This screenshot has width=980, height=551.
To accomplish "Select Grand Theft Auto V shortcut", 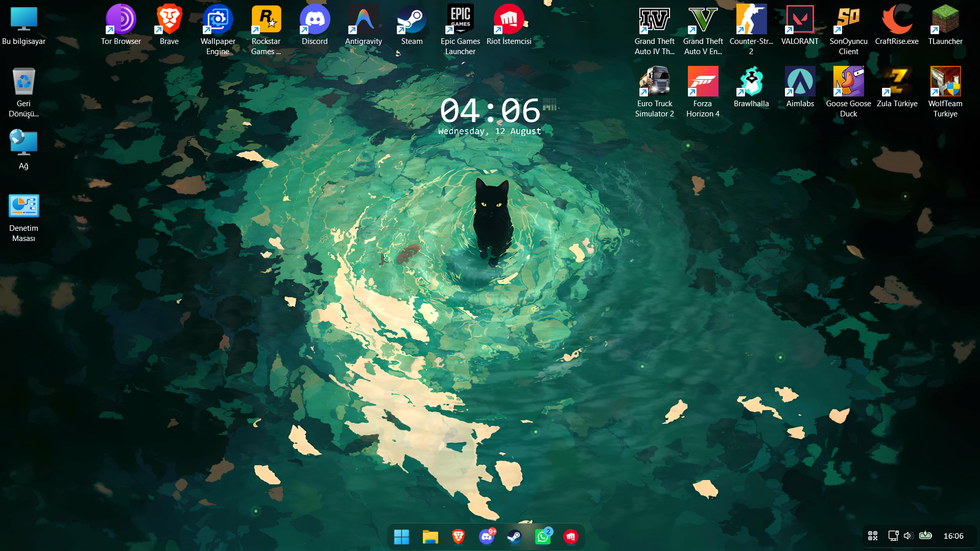I will 703,30.
